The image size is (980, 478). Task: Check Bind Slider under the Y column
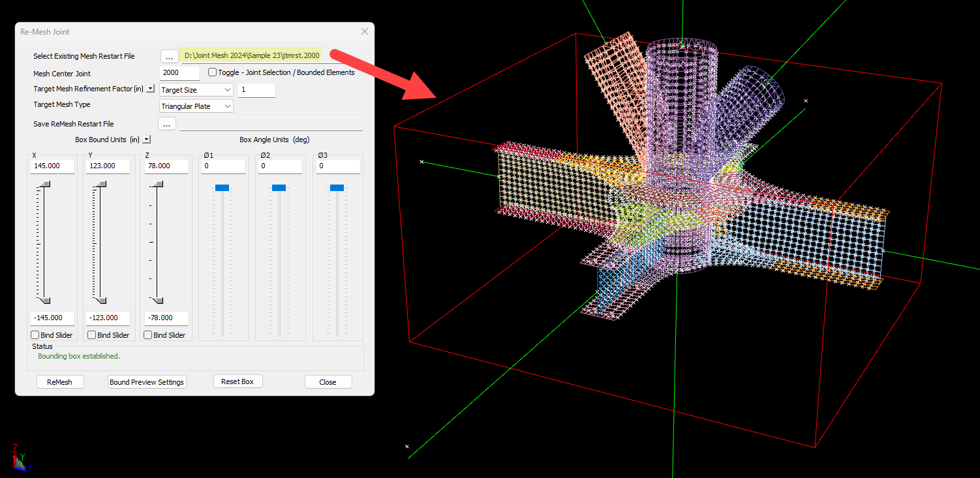point(92,335)
